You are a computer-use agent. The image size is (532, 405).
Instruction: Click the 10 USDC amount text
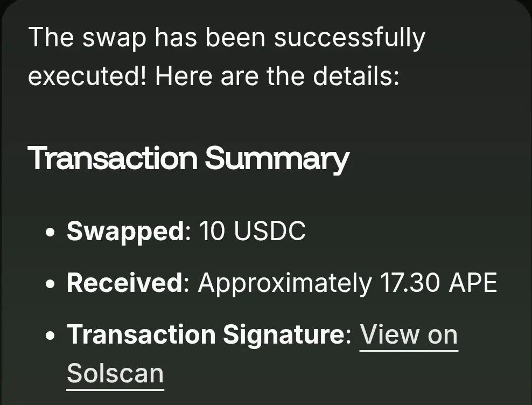252,231
